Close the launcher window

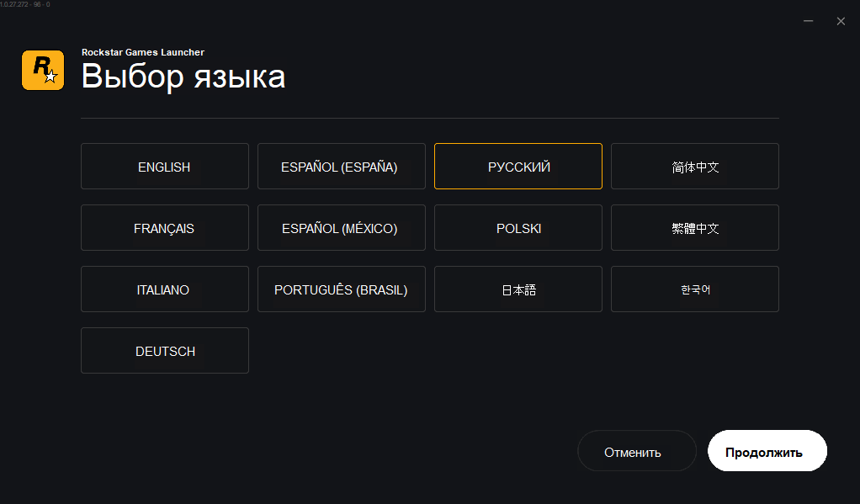click(x=841, y=21)
